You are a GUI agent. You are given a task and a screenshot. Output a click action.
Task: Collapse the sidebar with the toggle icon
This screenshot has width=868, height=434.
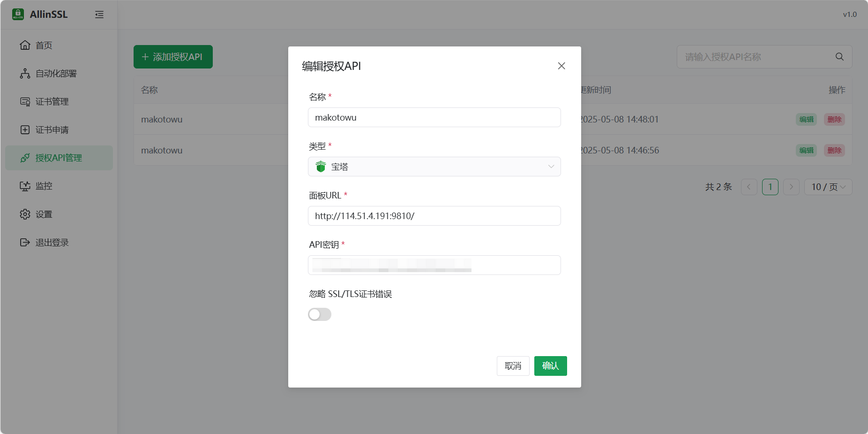99,15
